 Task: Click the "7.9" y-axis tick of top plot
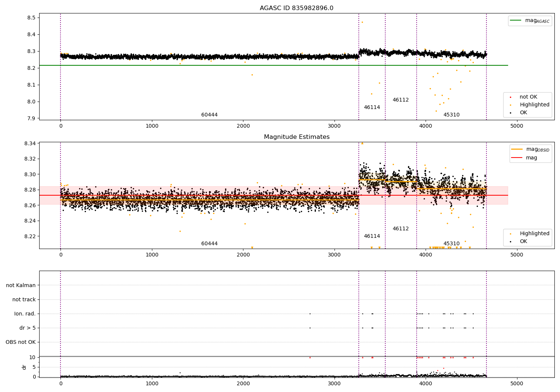31,118
